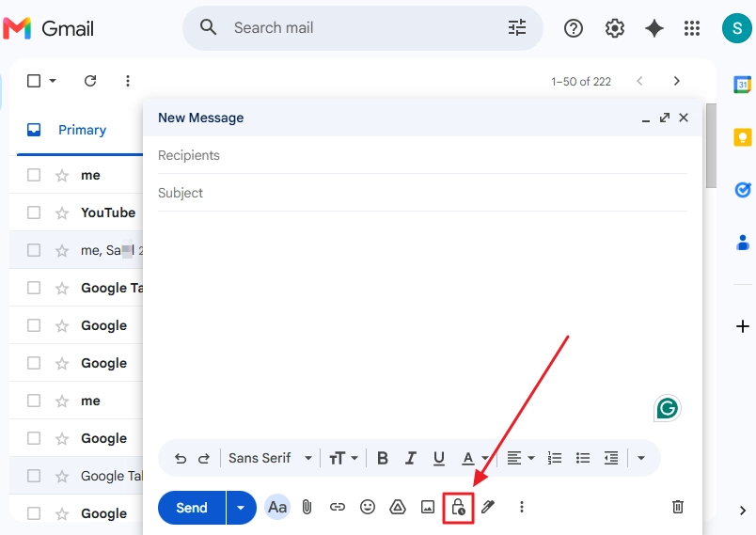Open inbox more actions menu
Screen dimensions: 756x535
(x=128, y=81)
